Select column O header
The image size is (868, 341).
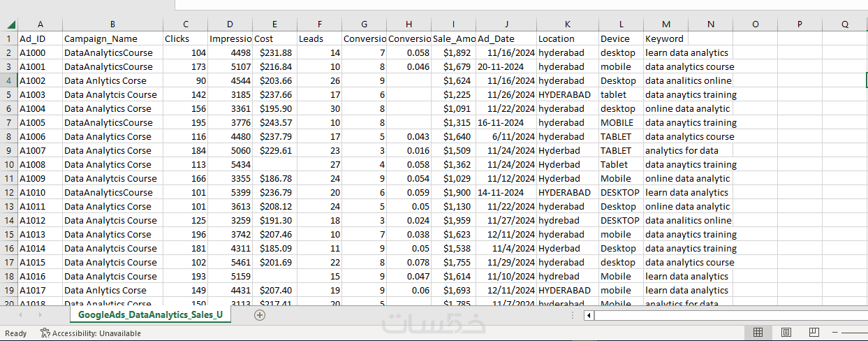point(755,24)
